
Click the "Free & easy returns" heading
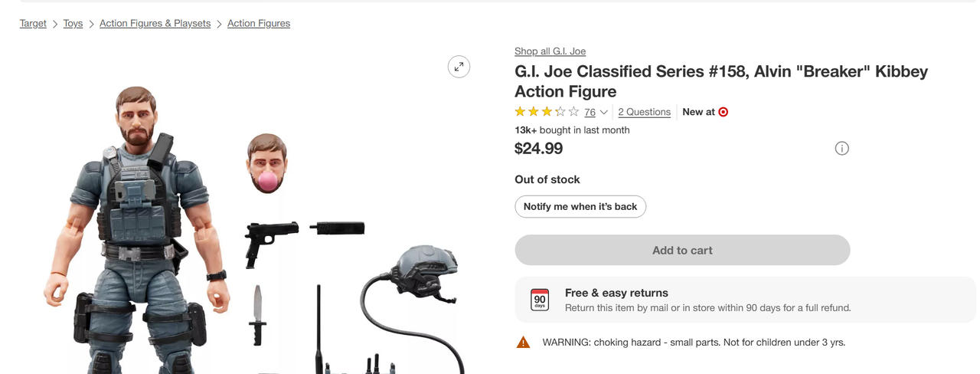click(x=616, y=293)
